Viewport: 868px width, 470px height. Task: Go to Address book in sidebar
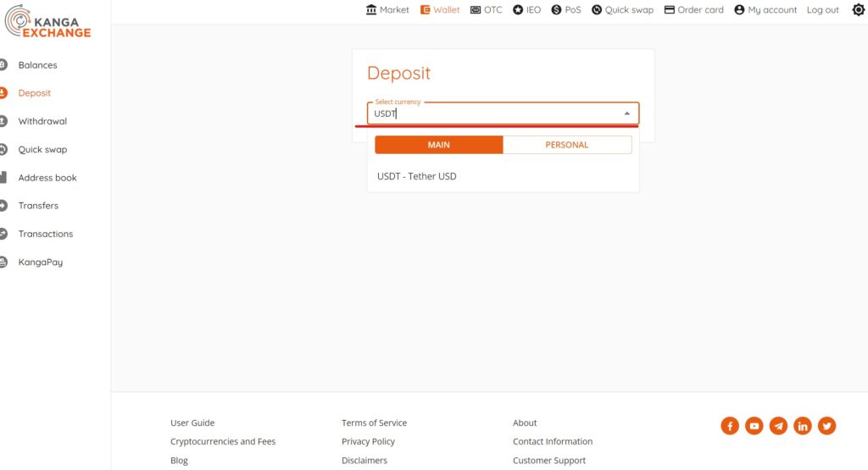pos(47,178)
